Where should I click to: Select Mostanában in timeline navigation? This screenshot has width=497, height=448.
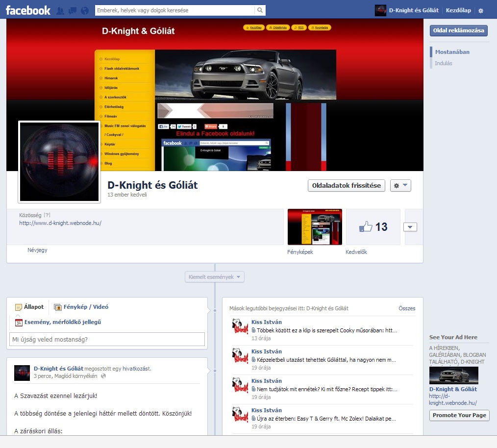coord(452,52)
